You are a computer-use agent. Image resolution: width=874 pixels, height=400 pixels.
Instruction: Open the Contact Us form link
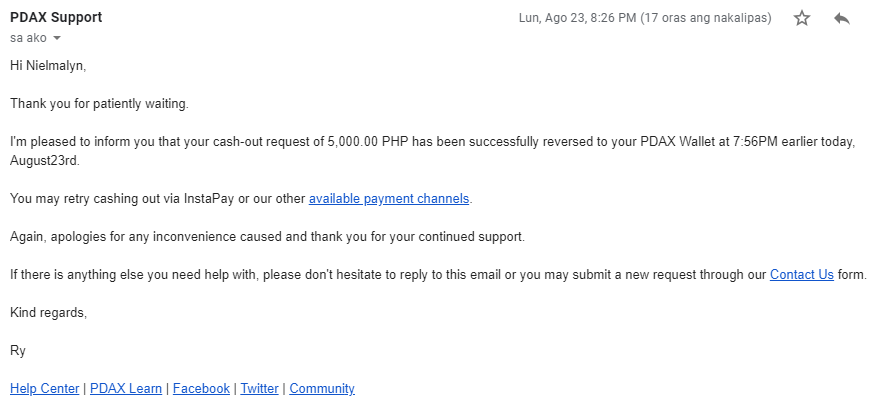[x=802, y=274]
